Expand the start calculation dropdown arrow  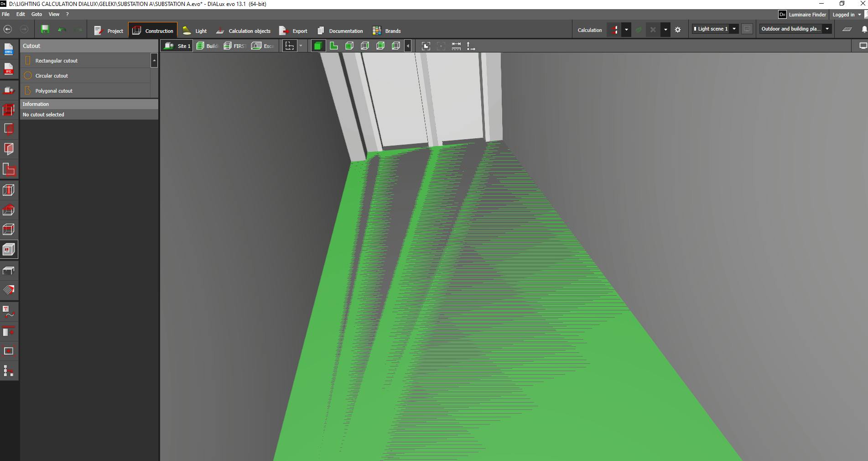click(x=626, y=30)
